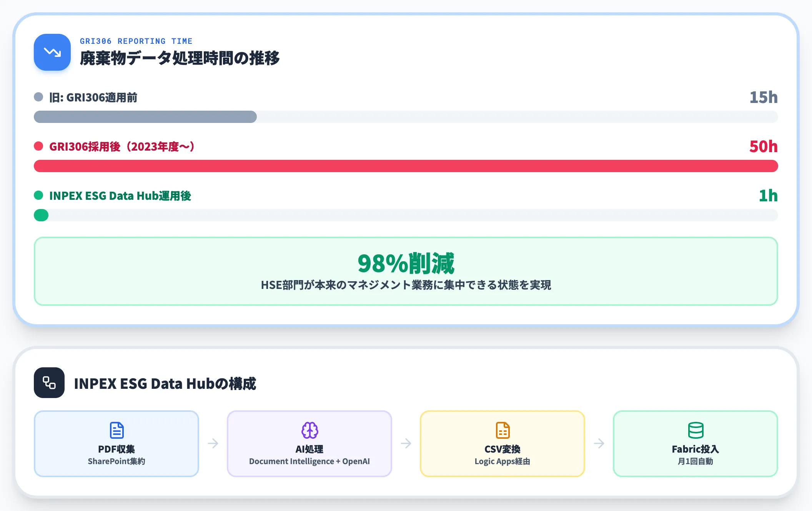Click the PDF document icon above PDF収集
This screenshot has width=812, height=511.
(x=116, y=430)
